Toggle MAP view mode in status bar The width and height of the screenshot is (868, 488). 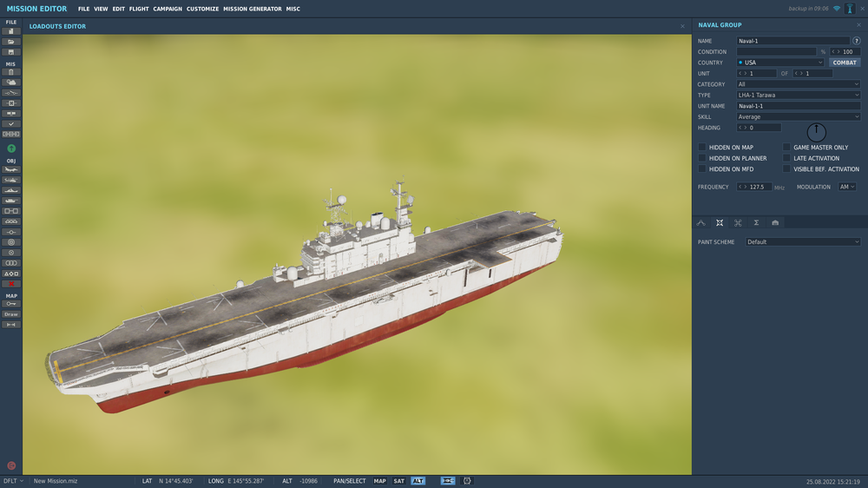point(380,481)
